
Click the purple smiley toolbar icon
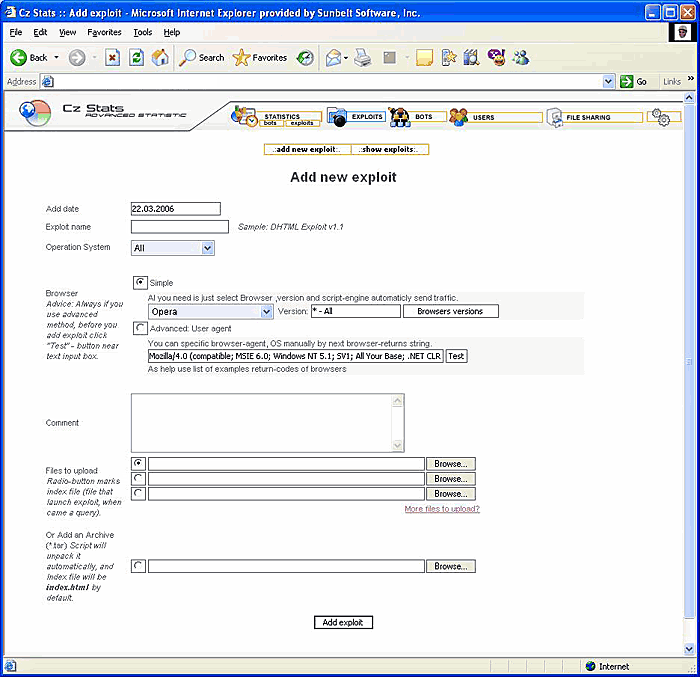coord(496,57)
